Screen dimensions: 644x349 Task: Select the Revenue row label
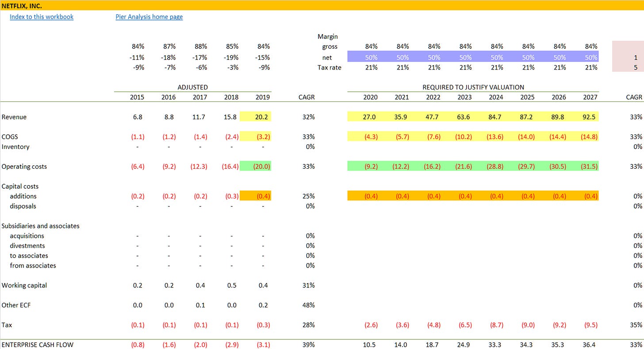[x=14, y=117]
